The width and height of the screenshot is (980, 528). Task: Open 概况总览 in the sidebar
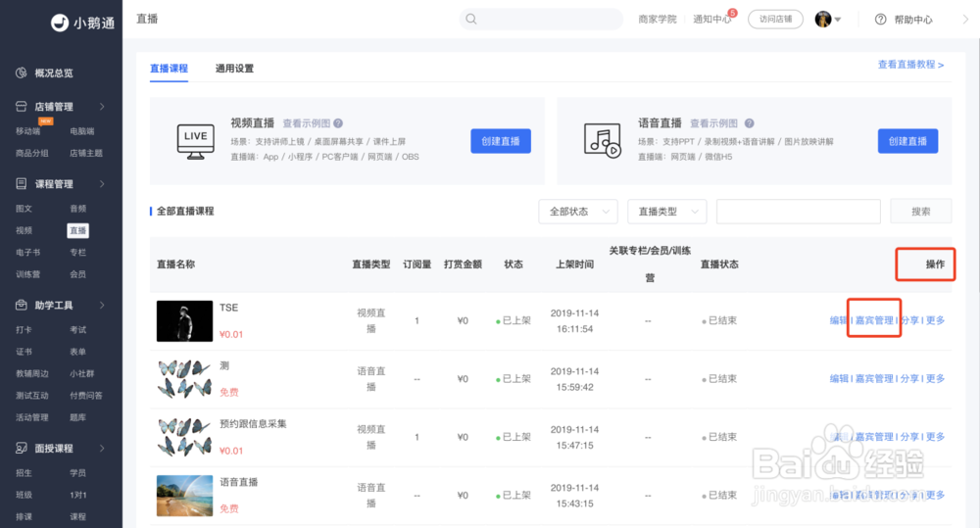point(54,73)
